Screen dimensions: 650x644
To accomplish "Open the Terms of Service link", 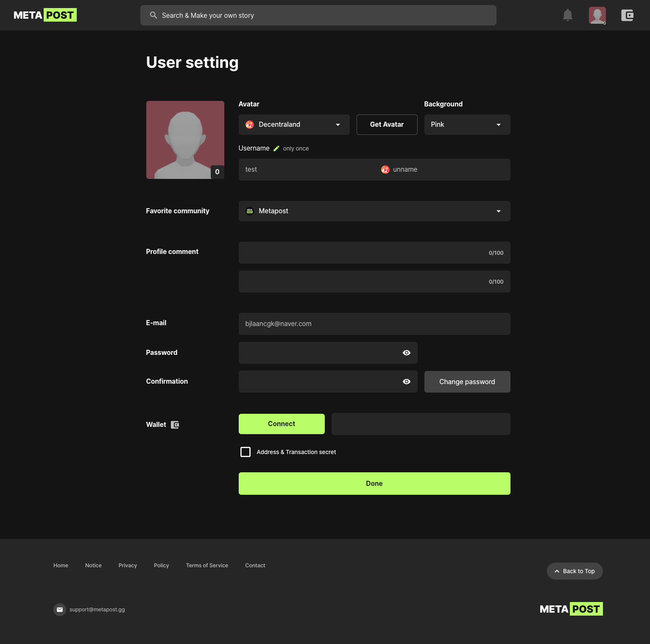I will [x=207, y=566].
